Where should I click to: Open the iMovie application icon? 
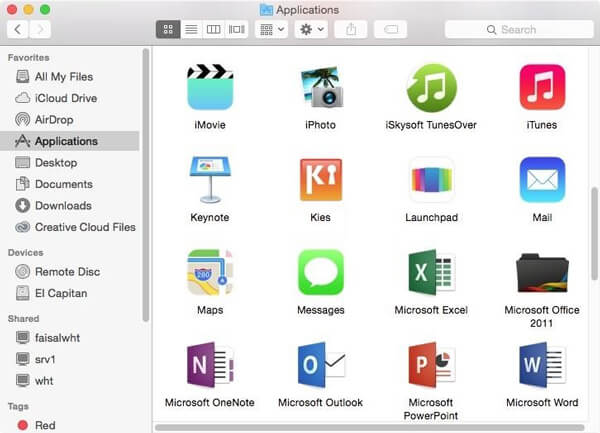[210, 87]
